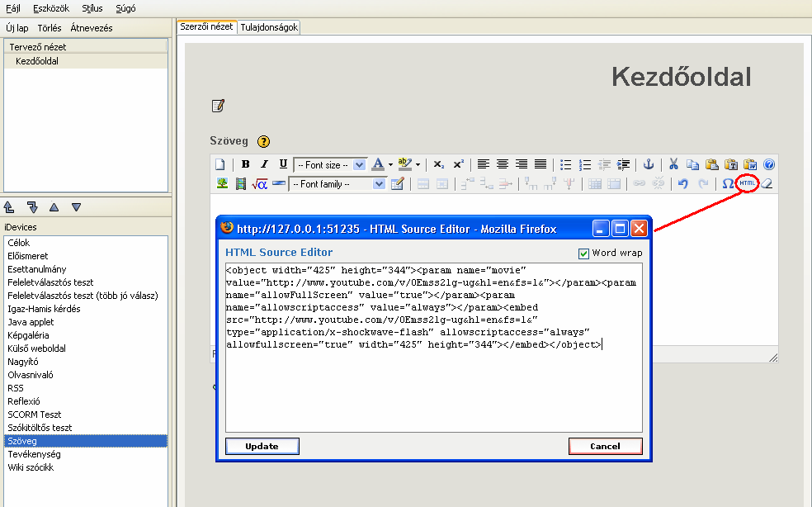
Task: Apply the highlight background color
Action: [405, 164]
